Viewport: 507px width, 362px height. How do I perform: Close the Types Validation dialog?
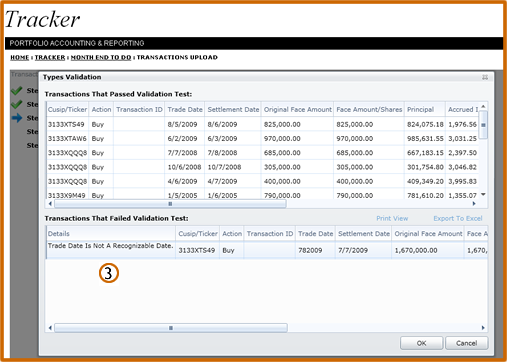click(485, 77)
